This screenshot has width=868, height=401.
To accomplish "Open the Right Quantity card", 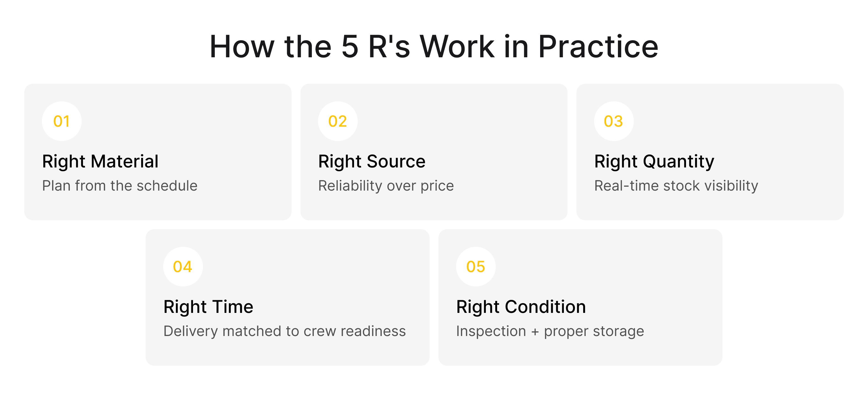I will 710,152.
